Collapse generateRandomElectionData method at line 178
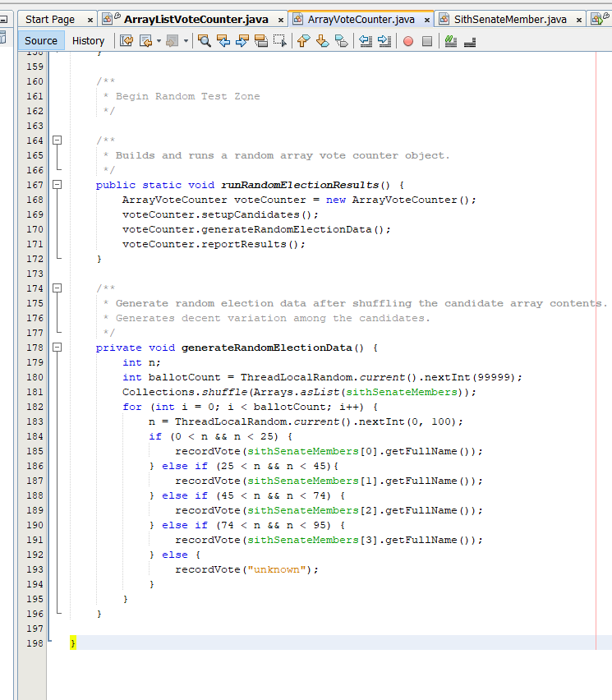612x700 pixels. coord(58,347)
